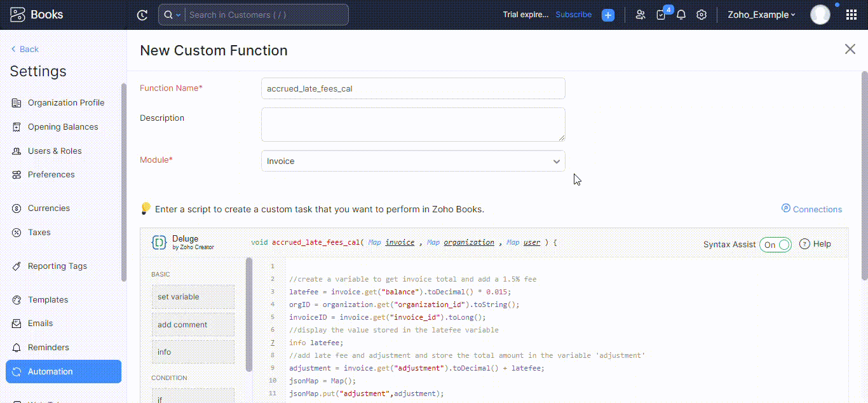The width and height of the screenshot is (868, 403).
Task: Click the Subscribe link
Action: 573,14
